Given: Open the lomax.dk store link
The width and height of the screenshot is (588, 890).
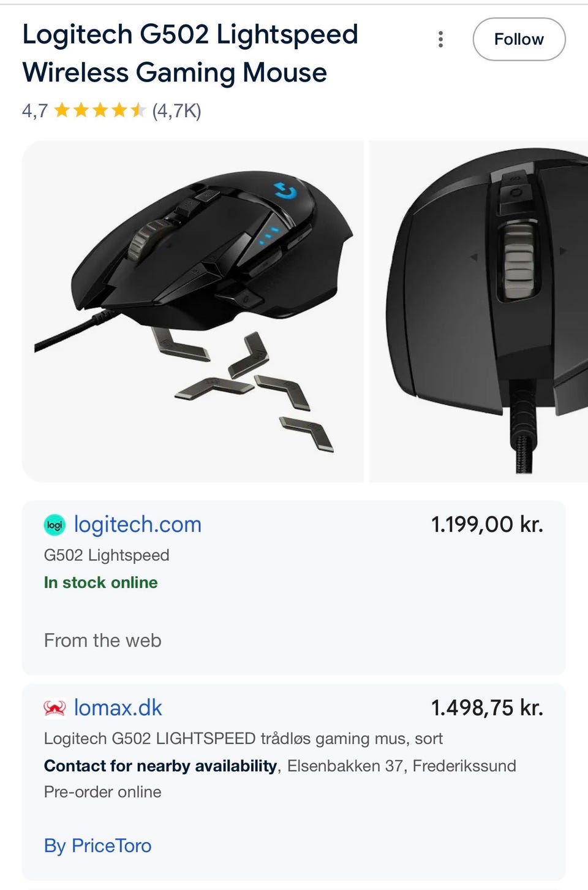Looking at the screenshot, I should [118, 708].
